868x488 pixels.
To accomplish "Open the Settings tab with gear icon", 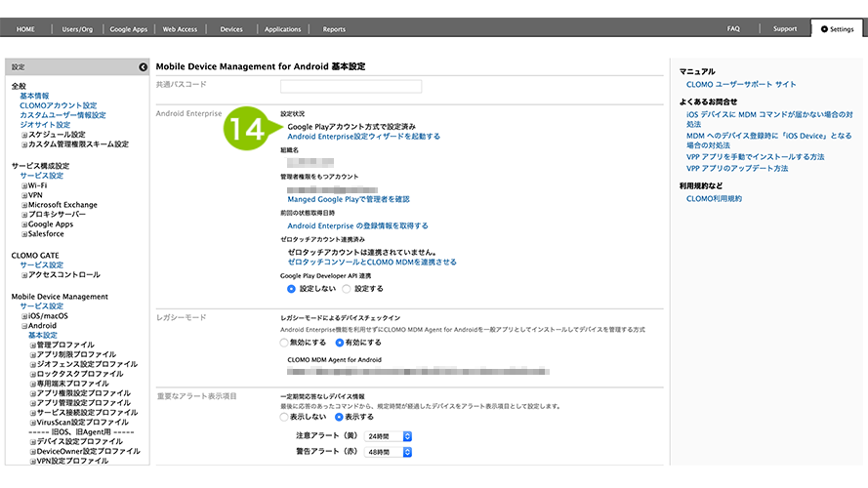I will [837, 28].
